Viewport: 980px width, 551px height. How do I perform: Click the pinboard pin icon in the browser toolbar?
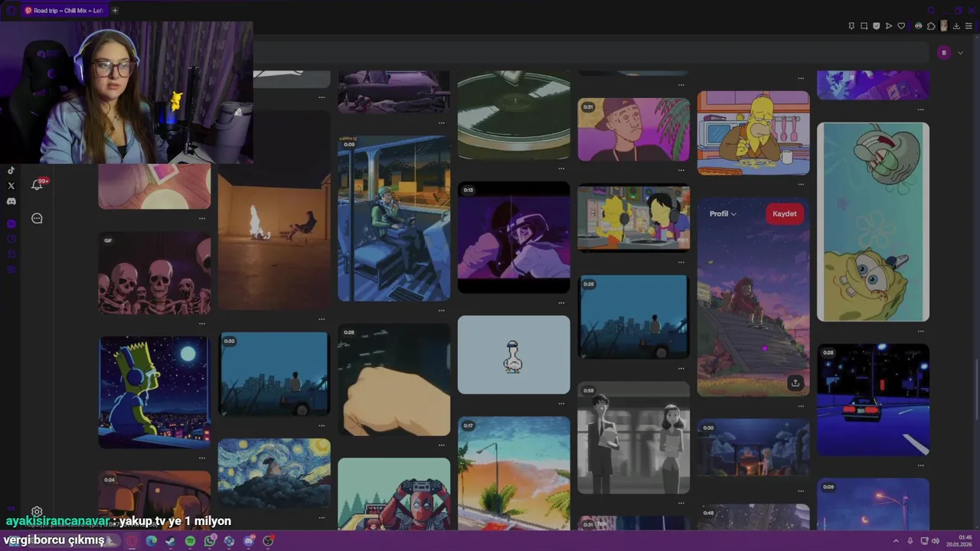click(851, 26)
